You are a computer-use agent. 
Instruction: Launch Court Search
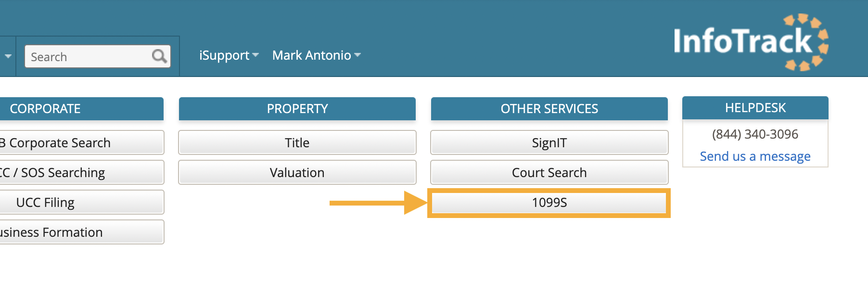(x=549, y=173)
